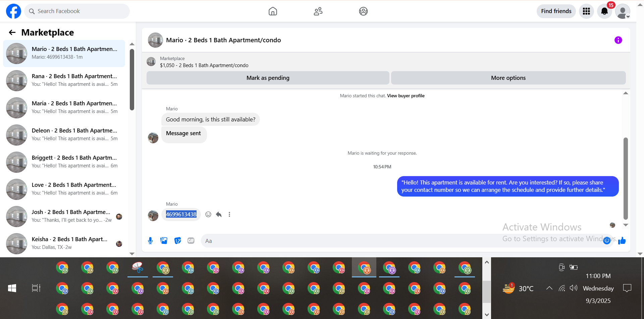Click the phone number 4699613438 message

(x=181, y=214)
